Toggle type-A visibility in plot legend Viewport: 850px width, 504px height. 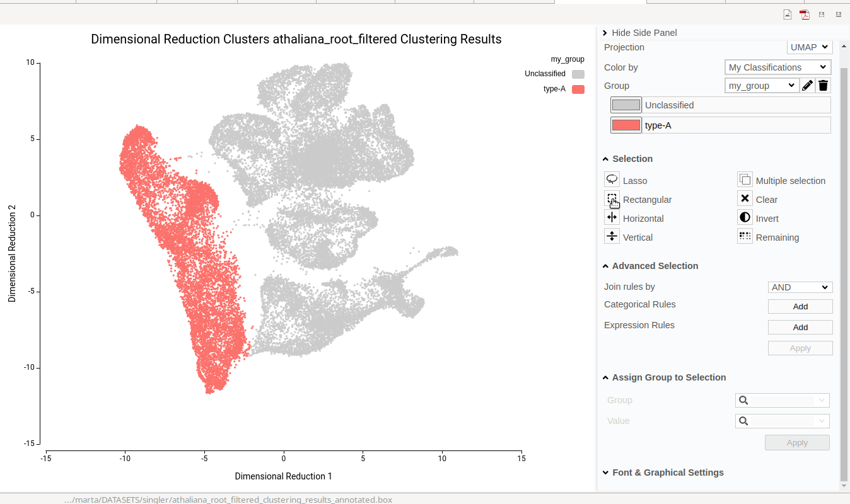coord(578,89)
